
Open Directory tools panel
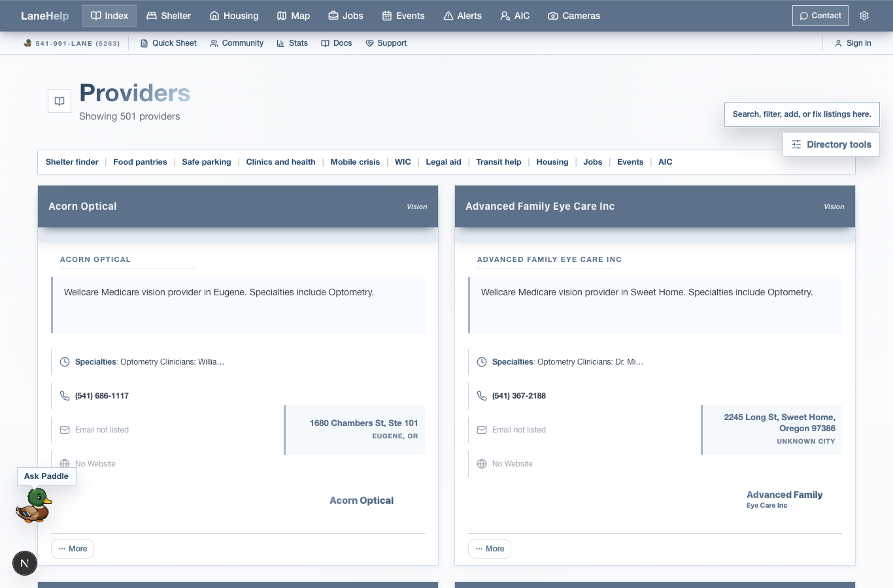831,144
